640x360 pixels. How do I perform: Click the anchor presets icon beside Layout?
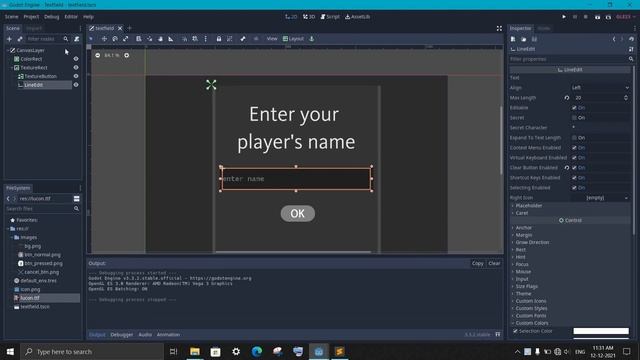[312, 39]
